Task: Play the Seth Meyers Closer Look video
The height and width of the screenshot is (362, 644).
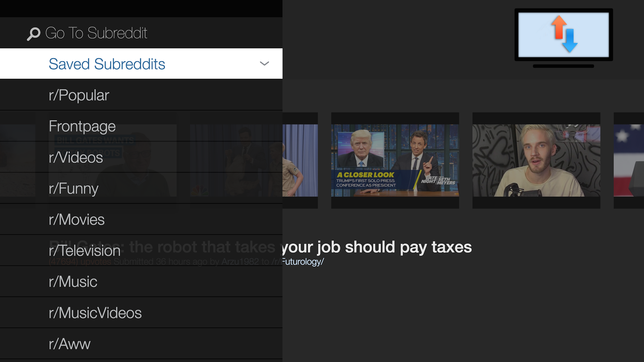Action: click(x=395, y=160)
